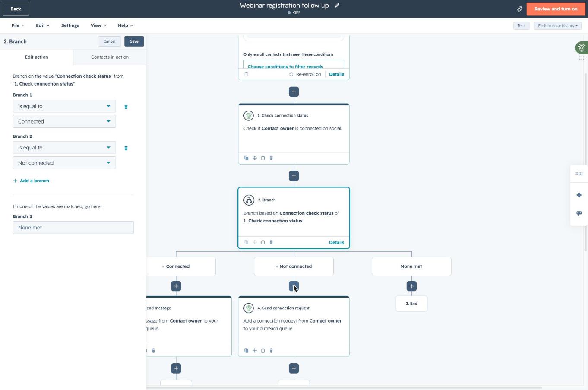588x390 pixels.
Task: Open the Edit menu
Action: 43,25
